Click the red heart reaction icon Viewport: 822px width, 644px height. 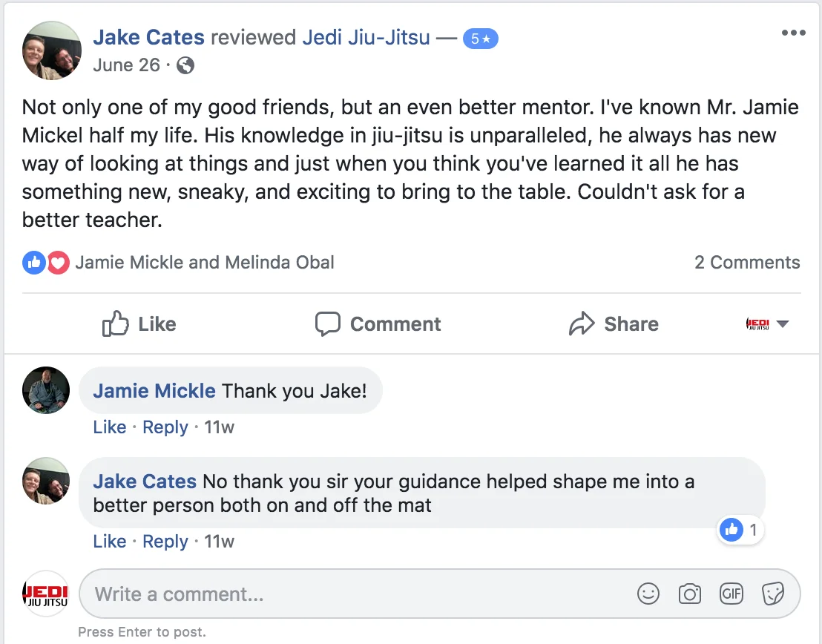pyautogui.click(x=58, y=263)
